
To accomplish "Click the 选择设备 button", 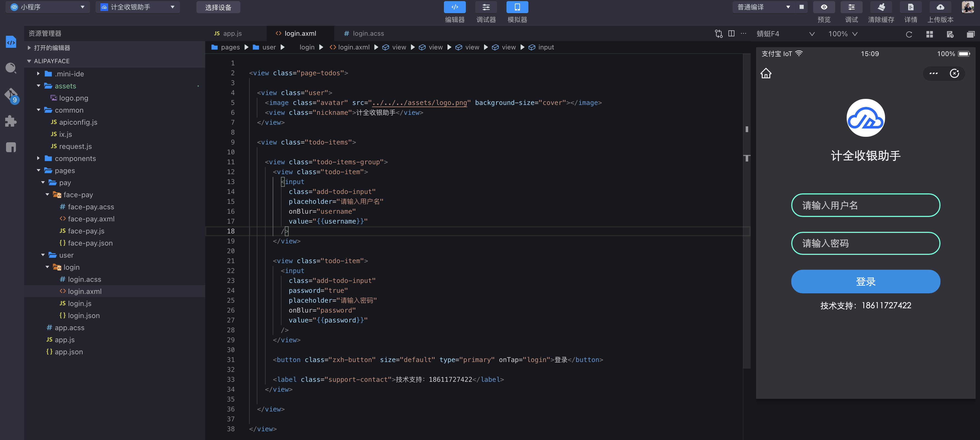I will [x=218, y=7].
